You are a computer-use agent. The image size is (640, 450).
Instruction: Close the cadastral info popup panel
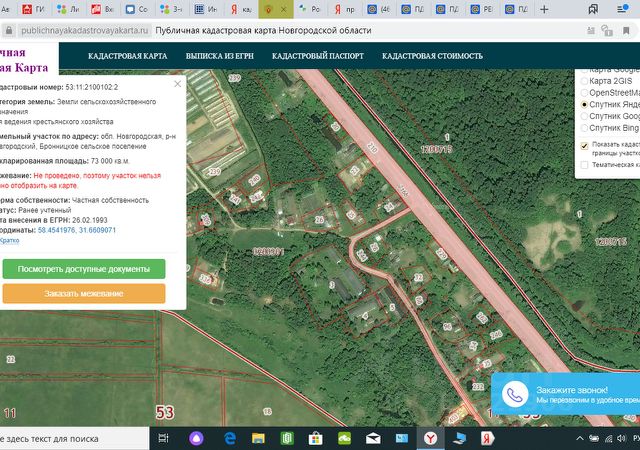178,84
